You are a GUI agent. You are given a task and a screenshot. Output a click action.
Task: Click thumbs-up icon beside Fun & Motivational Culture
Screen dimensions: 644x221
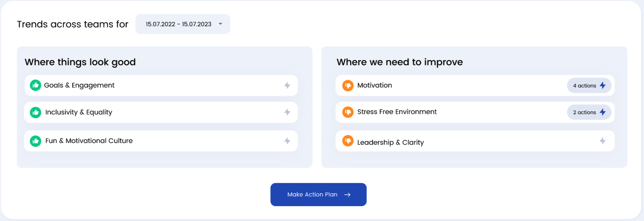coord(36,141)
